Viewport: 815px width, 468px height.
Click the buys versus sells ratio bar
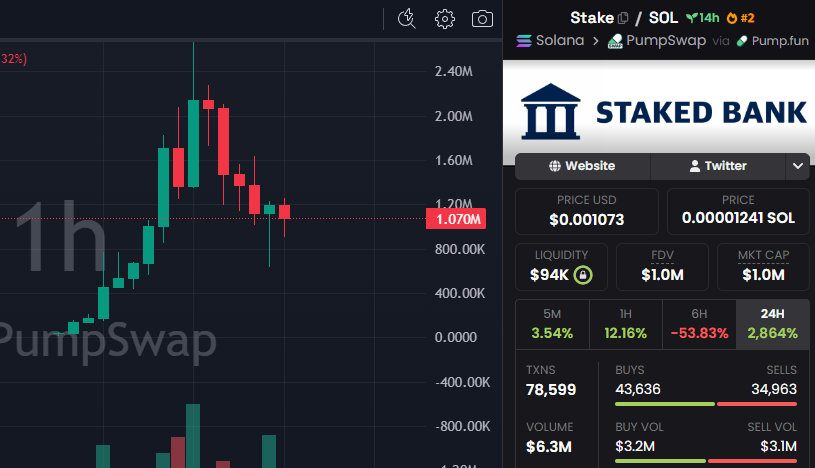706,404
